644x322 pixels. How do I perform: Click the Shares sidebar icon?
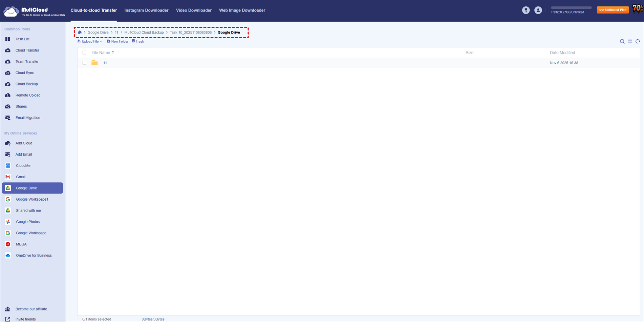click(x=8, y=106)
